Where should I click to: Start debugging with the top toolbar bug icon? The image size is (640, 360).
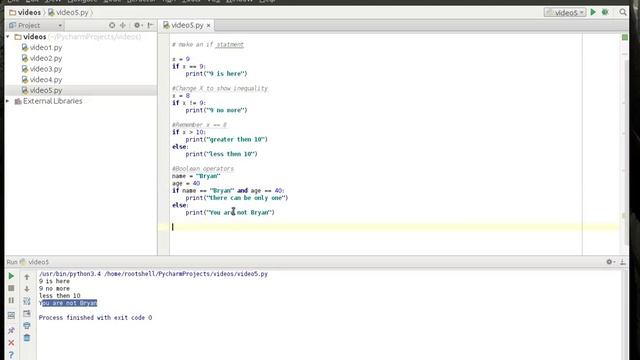tap(605, 12)
